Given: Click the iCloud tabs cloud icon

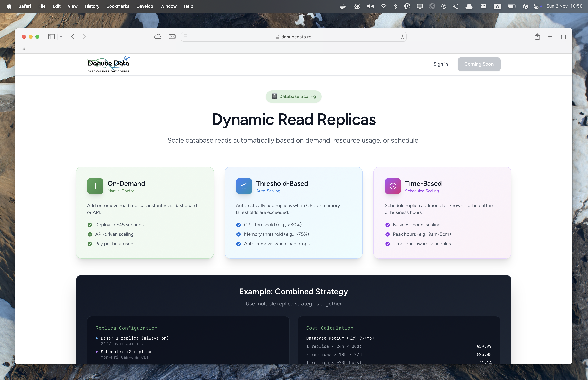Looking at the screenshot, I should [158, 37].
